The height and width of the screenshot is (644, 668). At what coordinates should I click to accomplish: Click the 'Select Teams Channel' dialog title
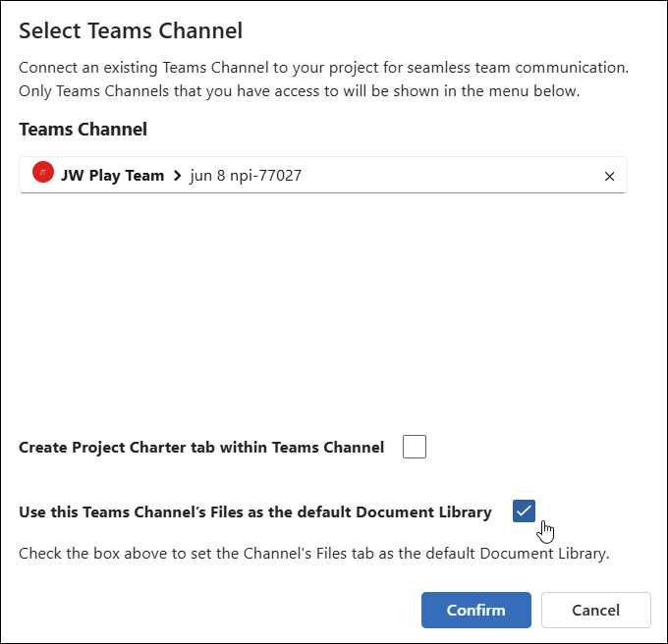[x=131, y=30]
